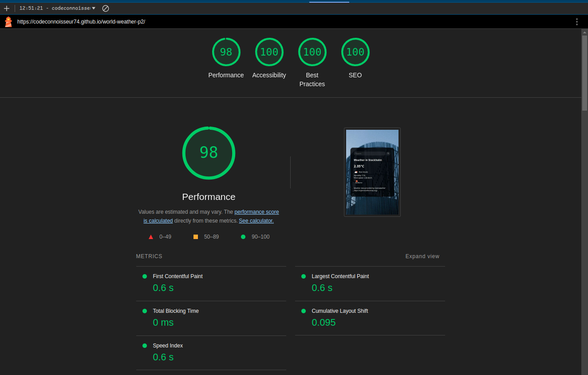The image size is (588, 375).
Task: Click the red triangle 0–49 legend icon
Action: click(151, 237)
